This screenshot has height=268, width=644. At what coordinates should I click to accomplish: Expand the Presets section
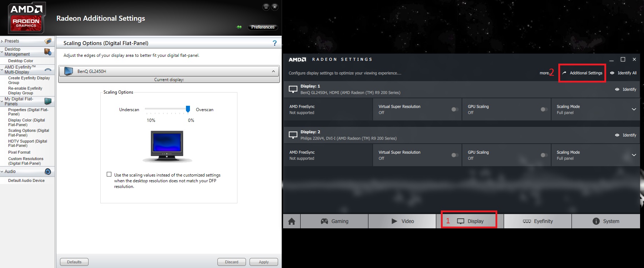point(2,41)
